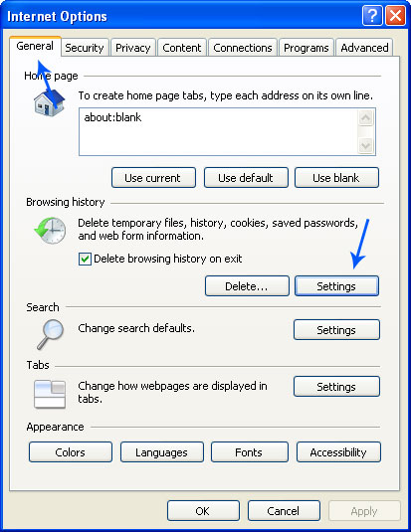This screenshot has height=532, width=411.
Task: Open the Security tab
Action: pos(85,48)
